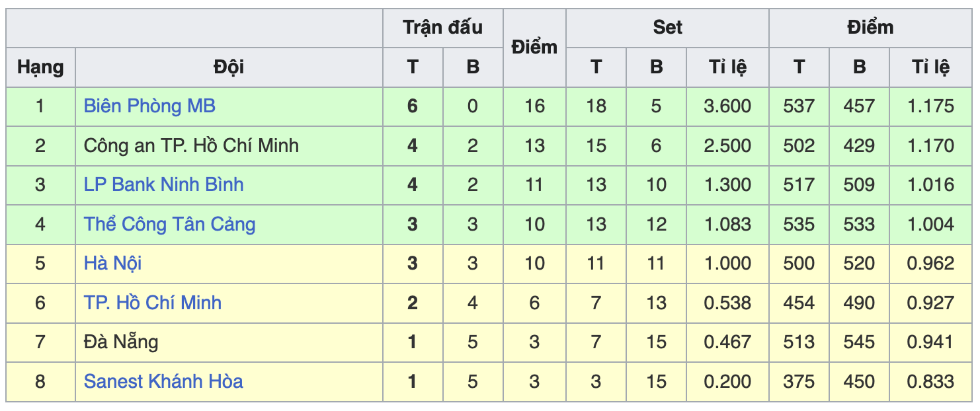
Task: Click the 0.833 ratio value
Action: (x=930, y=382)
